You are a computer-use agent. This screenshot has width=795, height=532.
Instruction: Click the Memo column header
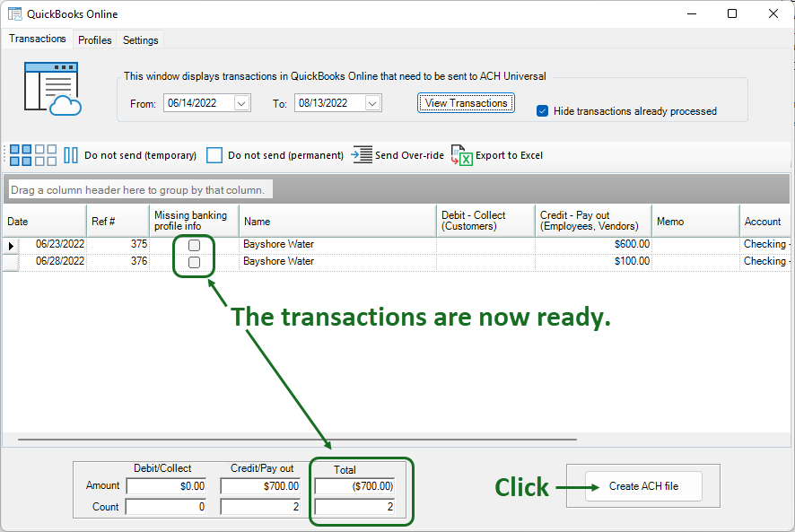695,221
